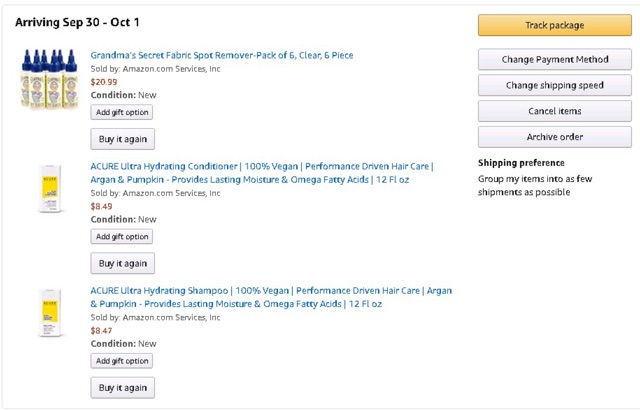The width and height of the screenshot is (640, 410).
Task: Select Change shipping speed
Action: click(x=555, y=85)
